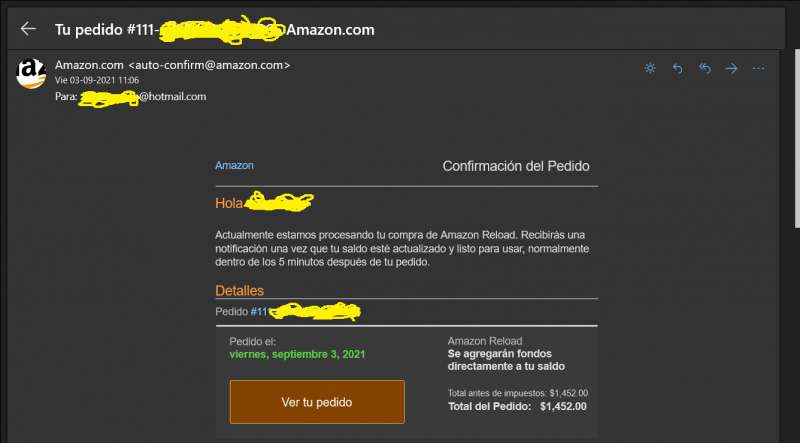Image resolution: width=800 pixels, height=443 pixels.
Task: Open the order number link under Detalles
Action: coord(305,311)
